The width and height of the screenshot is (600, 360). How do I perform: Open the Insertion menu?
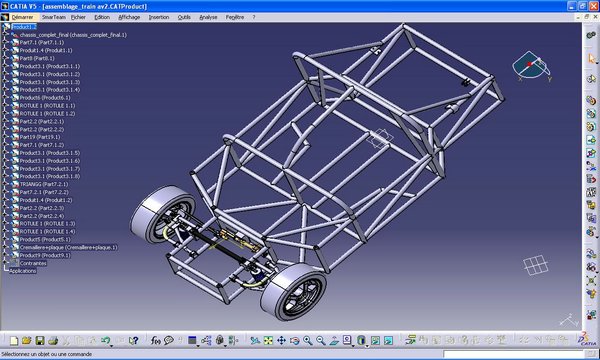[x=159, y=17]
